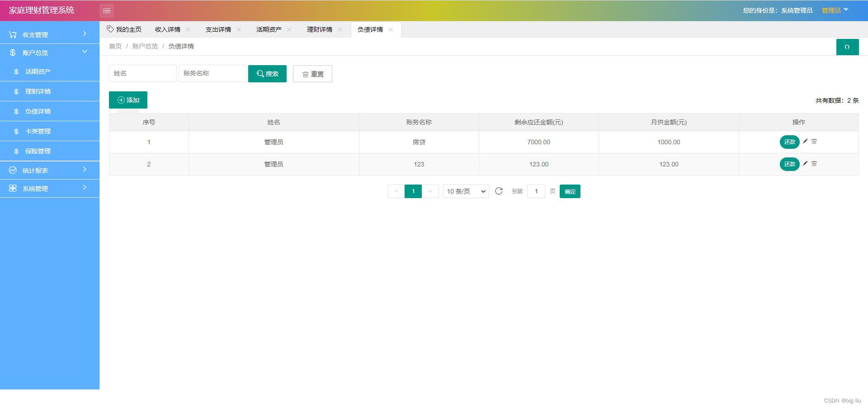The image size is (868, 408).
Task: Switch to the 理财详情 tab
Action: click(320, 29)
